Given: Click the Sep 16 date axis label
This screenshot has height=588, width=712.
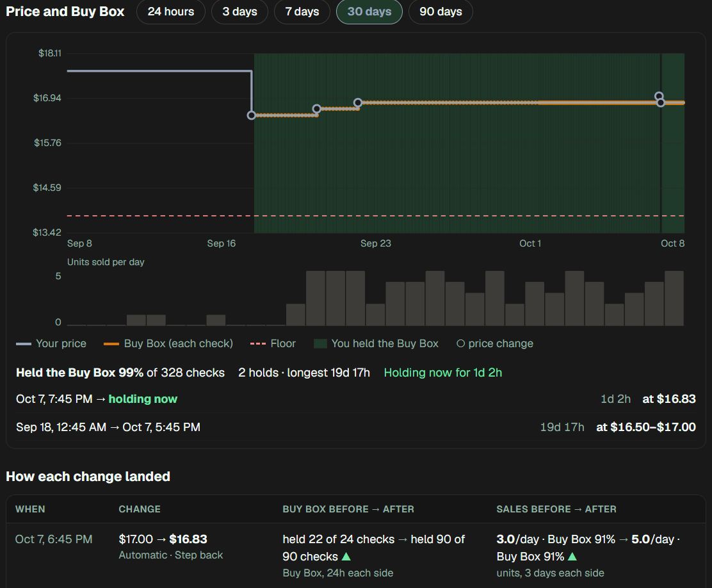Looking at the screenshot, I should [x=221, y=243].
